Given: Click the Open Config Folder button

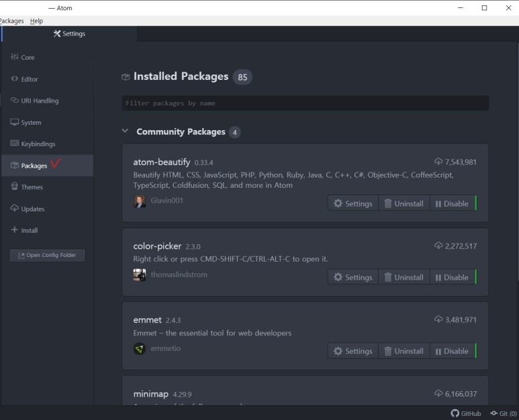Looking at the screenshot, I should click(x=47, y=256).
